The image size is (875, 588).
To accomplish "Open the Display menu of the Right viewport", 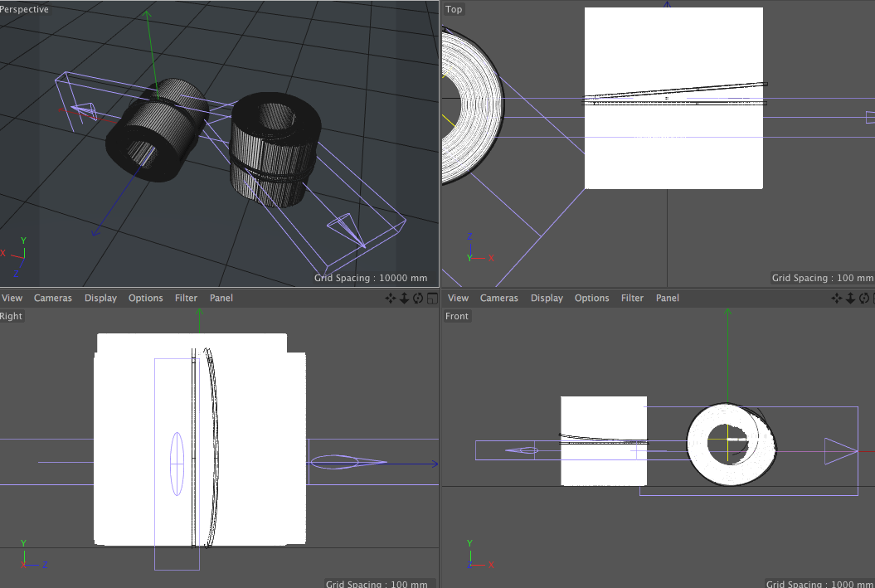I will (100, 299).
